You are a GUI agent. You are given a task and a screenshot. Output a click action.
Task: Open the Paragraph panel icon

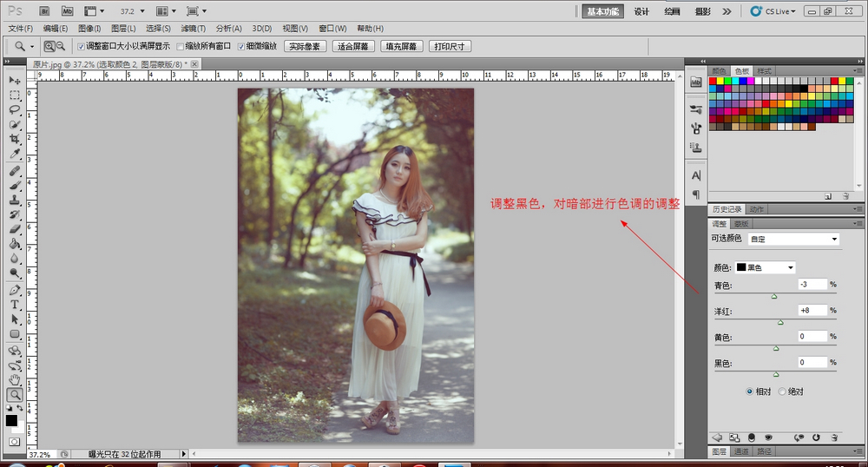(x=696, y=194)
